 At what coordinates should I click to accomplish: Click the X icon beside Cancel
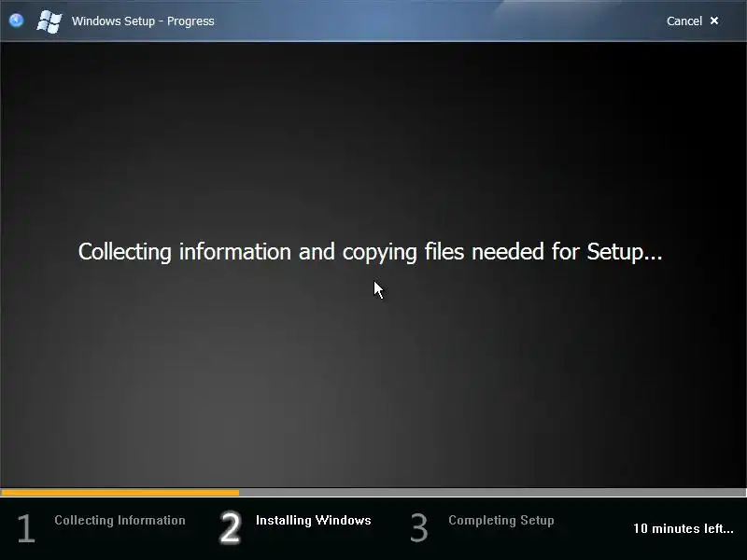point(714,21)
